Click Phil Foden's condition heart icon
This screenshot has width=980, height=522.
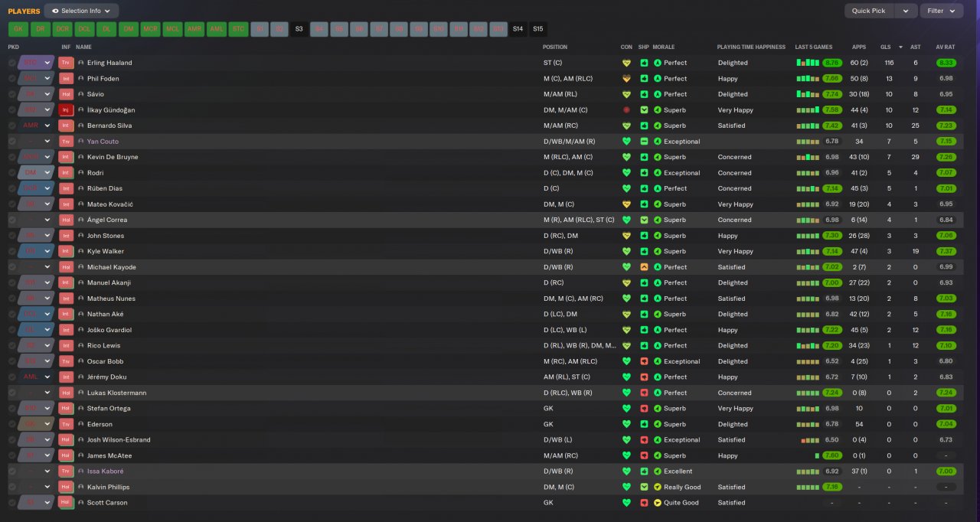(626, 79)
